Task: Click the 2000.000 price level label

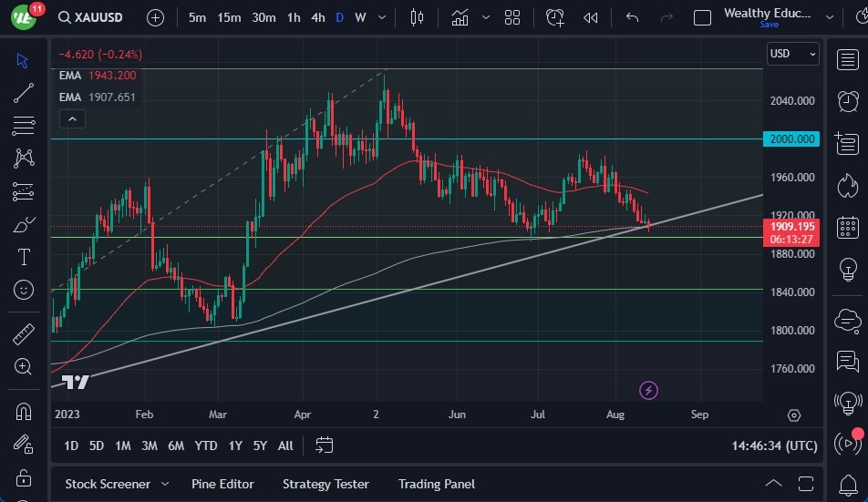Action: 791,138
